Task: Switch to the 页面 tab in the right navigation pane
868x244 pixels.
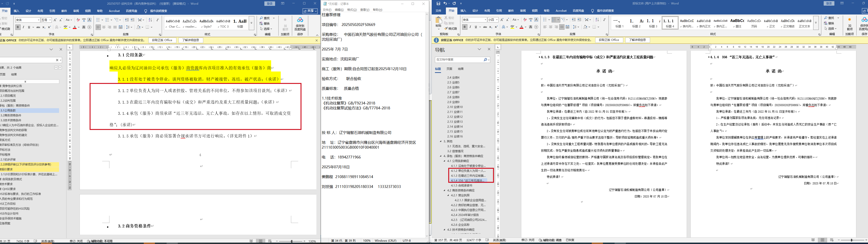Action: 449,69
